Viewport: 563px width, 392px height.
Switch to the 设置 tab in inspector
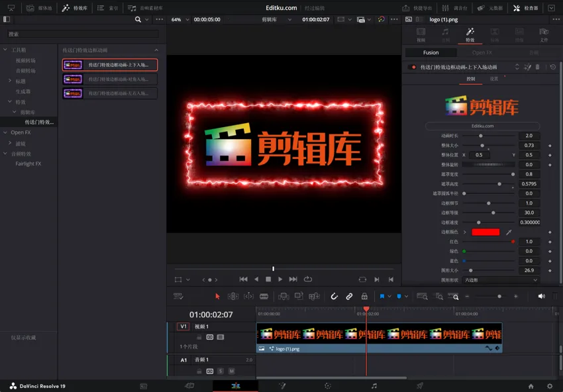(494, 79)
